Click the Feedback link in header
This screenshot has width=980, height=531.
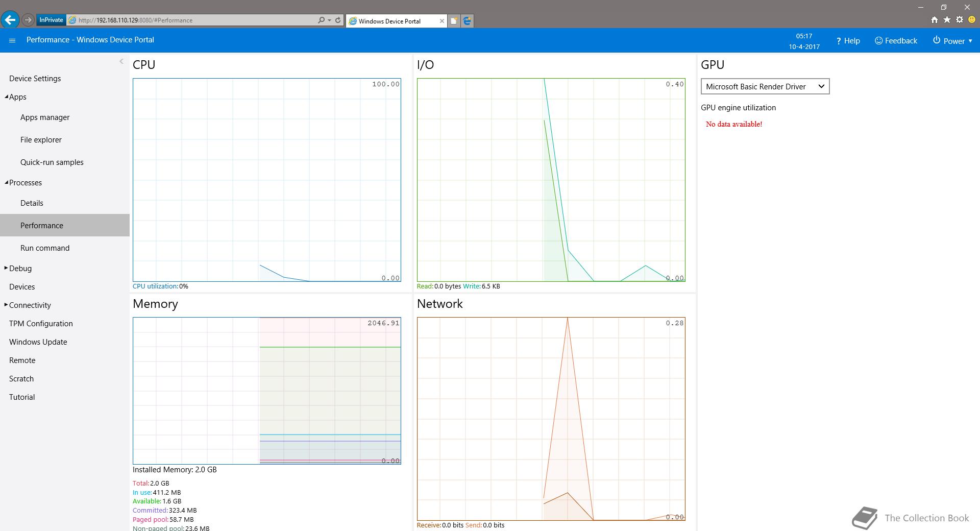pyautogui.click(x=896, y=41)
